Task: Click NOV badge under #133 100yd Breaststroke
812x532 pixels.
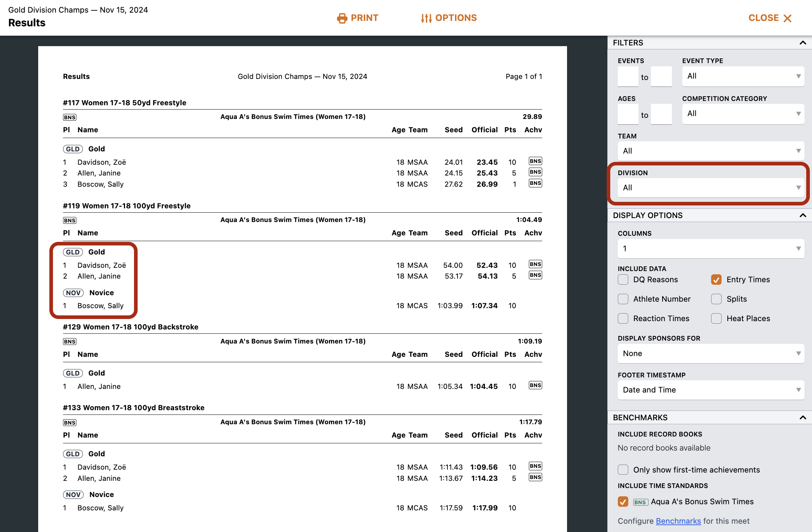Action: pyautogui.click(x=73, y=495)
